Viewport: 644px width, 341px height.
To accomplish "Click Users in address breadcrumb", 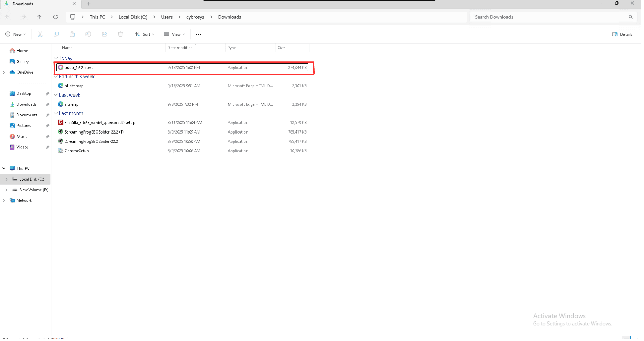I will 167,17.
